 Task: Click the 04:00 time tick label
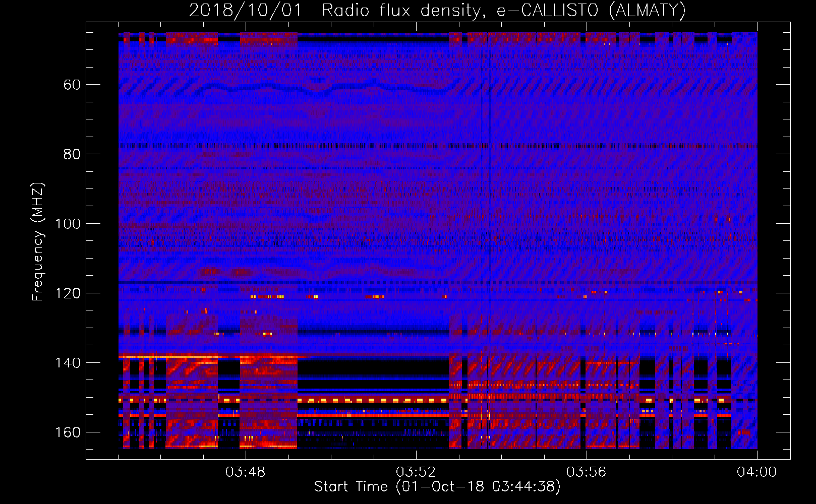(757, 472)
